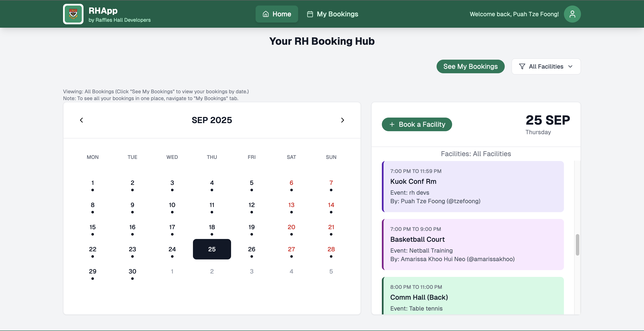Open the Comm Hall (Back) booking card
The image size is (644, 331).
point(473,296)
